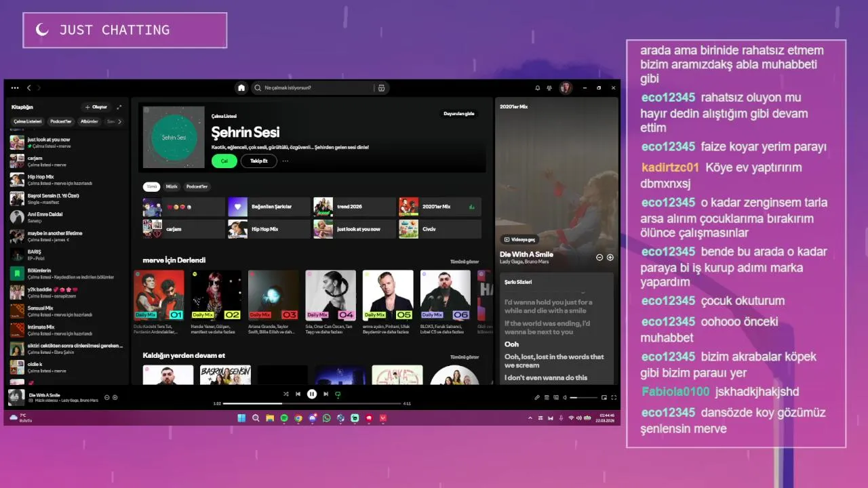Image resolution: width=868 pixels, height=488 pixels.
Task: Open Bölümlerin in library sidebar
Action: point(66,274)
